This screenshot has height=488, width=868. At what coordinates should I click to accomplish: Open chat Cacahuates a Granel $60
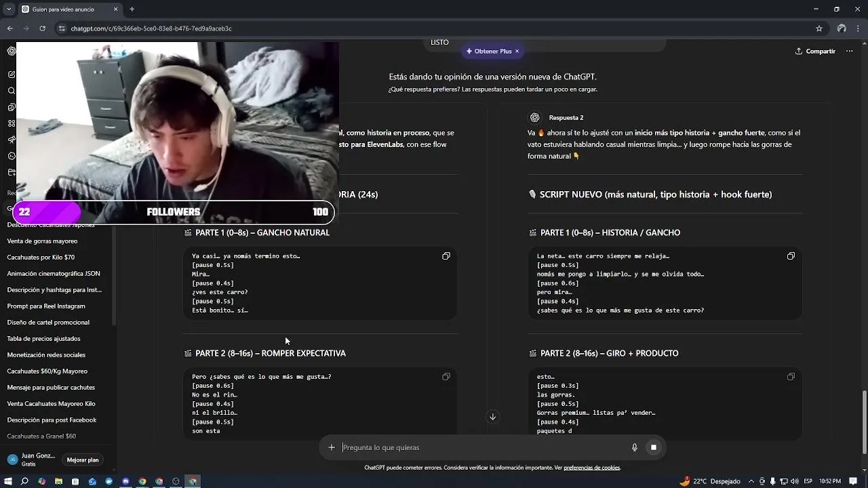point(41,436)
